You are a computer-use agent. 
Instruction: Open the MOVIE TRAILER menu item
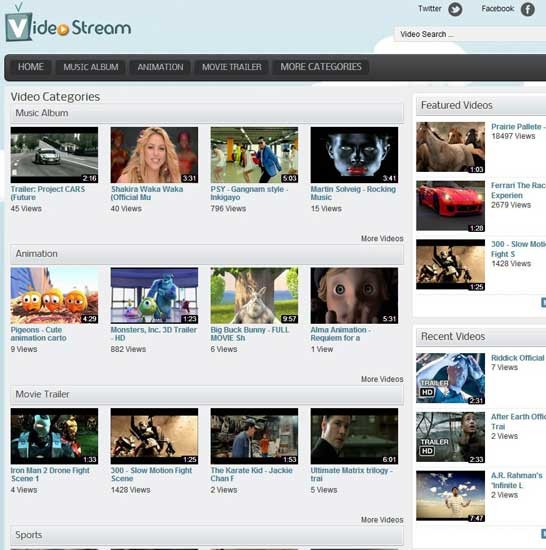pyautogui.click(x=232, y=67)
